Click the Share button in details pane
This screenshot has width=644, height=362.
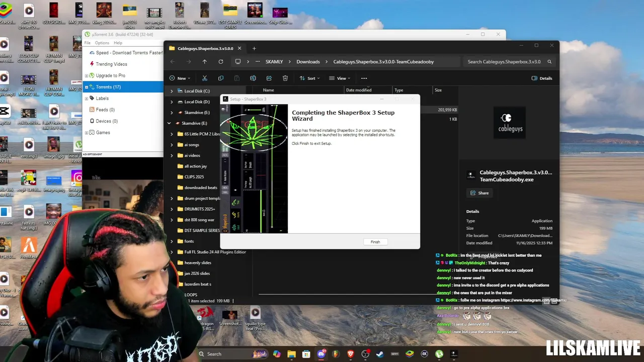point(479,193)
